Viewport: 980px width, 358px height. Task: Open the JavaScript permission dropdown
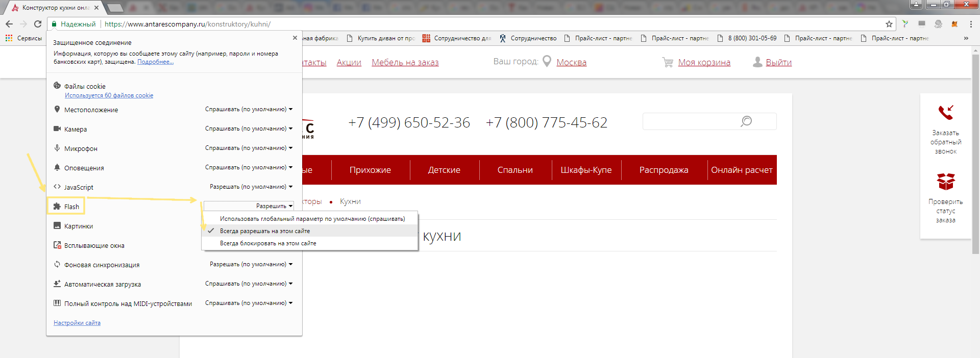coord(251,187)
